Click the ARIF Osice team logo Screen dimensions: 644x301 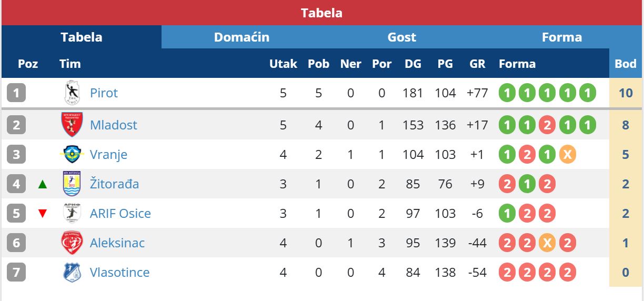[72, 213]
